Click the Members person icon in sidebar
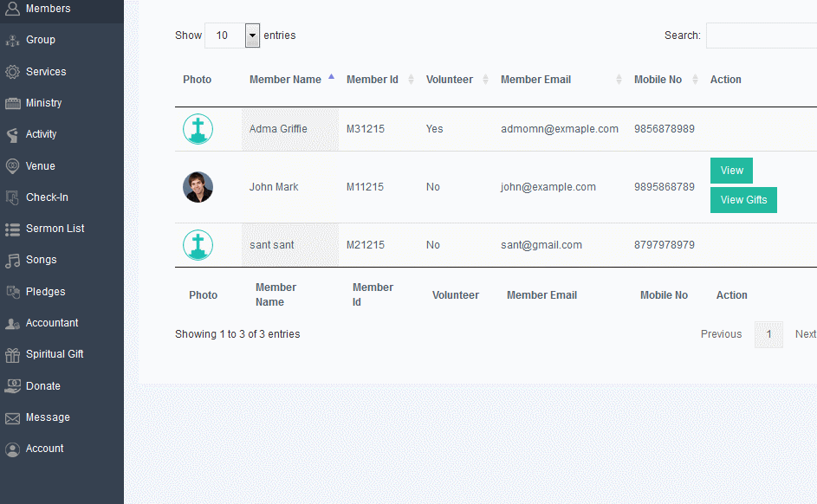This screenshot has width=817, height=504. 12,9
